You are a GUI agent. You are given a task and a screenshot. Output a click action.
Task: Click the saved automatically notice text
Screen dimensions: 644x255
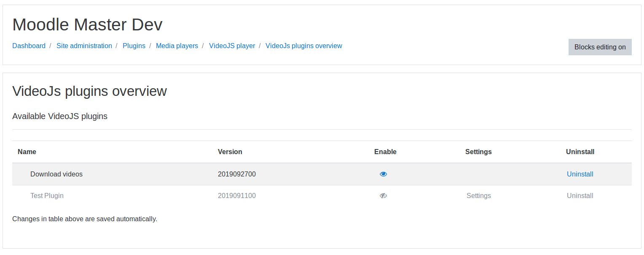pyautogui.click(x=85, y=219)
